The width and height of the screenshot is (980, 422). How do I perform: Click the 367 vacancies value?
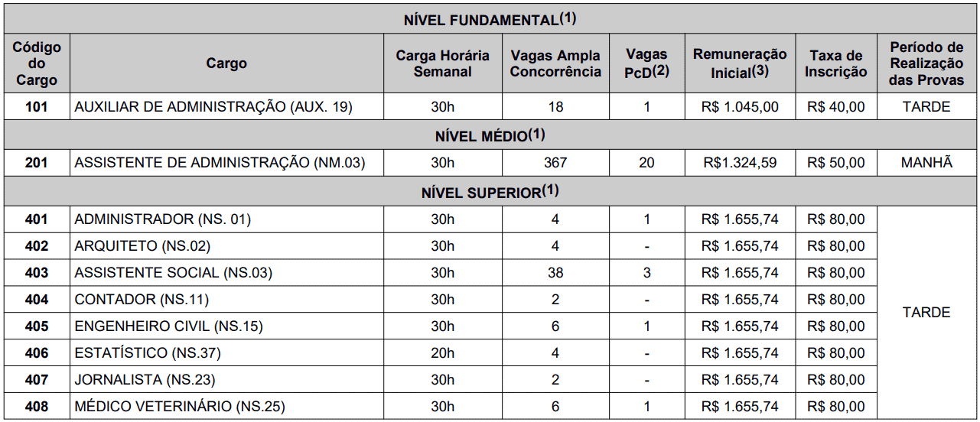555,163
